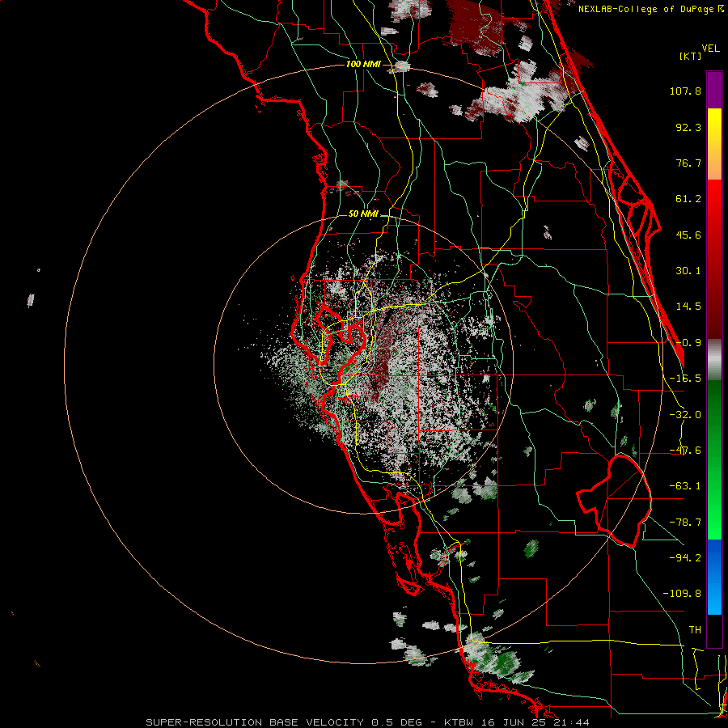Click the 92.3 velocity scale value
Image resolution: width=728 pixels, height=728 pixels.
coord(688,127)
